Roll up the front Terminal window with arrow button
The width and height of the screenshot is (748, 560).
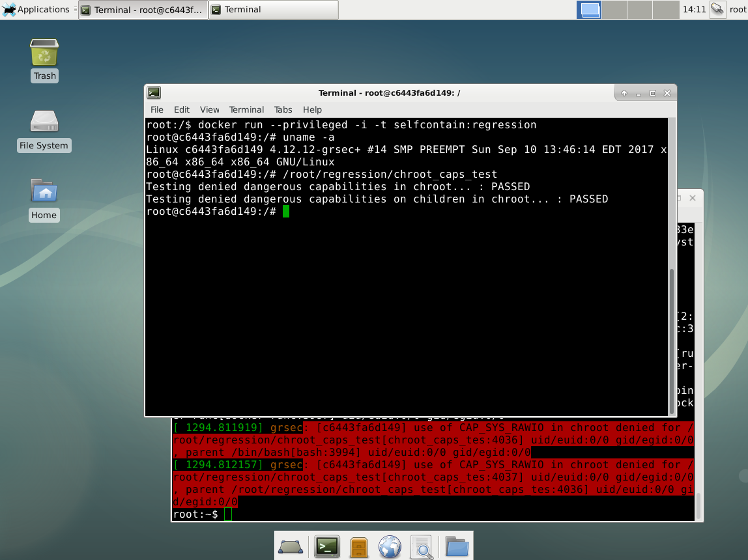coord(624,93)
